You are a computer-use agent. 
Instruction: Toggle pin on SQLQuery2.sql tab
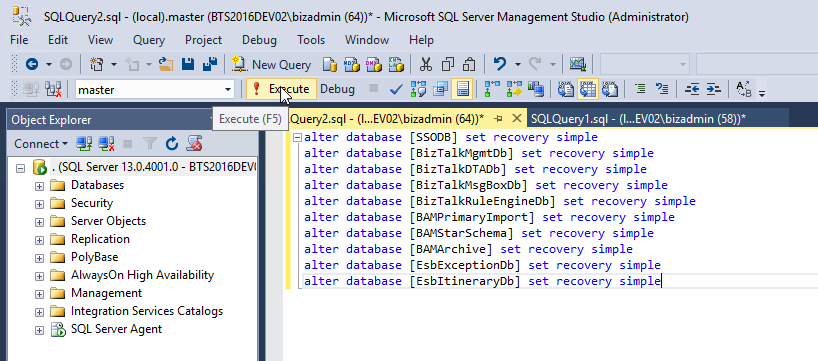498,119
